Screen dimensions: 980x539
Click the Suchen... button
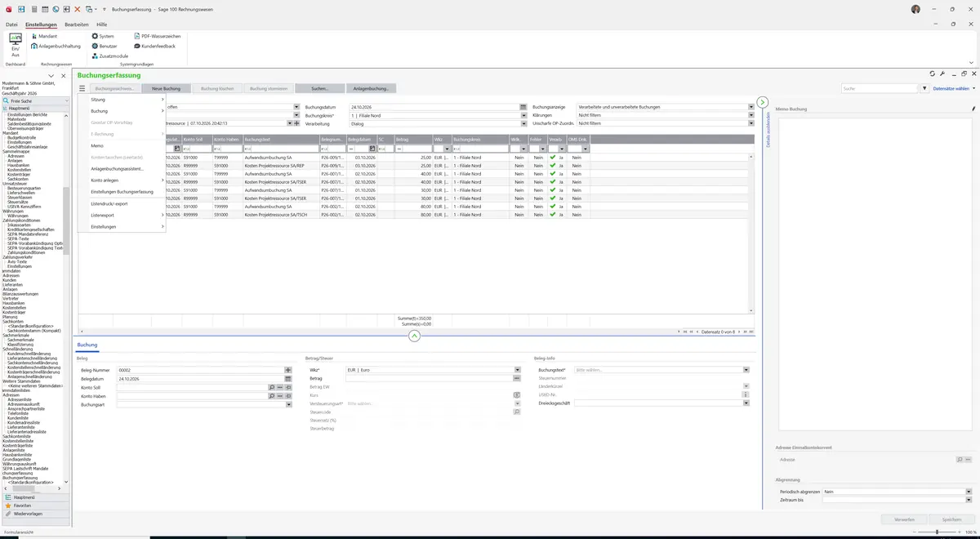[320, 88]
